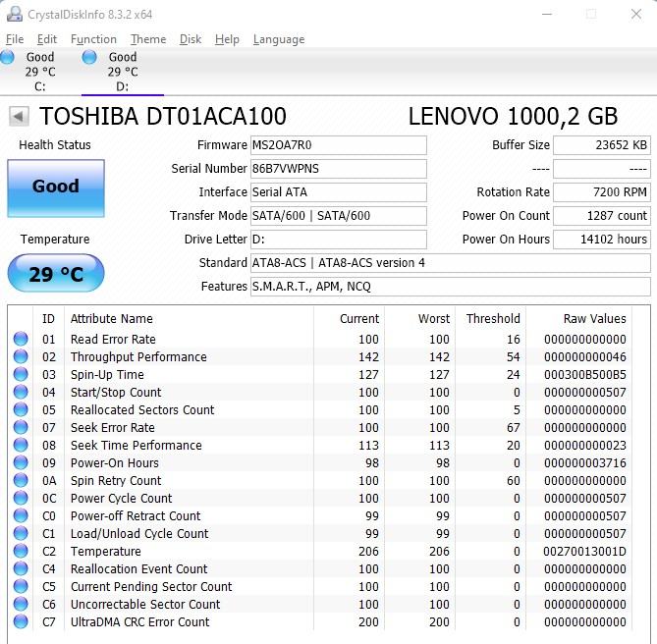Click the status orb for Temperature attribute
The image size is (657, 644).
point(21,552)
